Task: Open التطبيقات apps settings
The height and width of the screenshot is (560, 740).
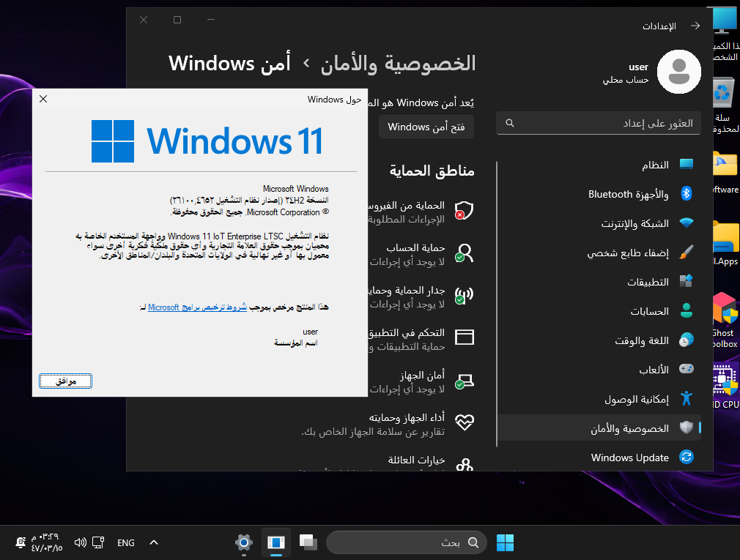Action: 599,282
